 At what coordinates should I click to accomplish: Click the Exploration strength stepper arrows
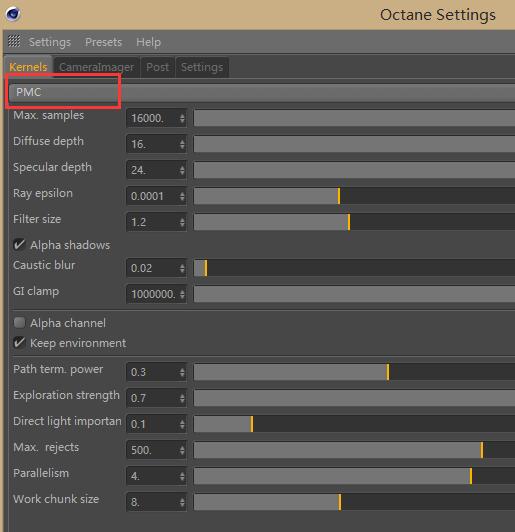point(182,398)
